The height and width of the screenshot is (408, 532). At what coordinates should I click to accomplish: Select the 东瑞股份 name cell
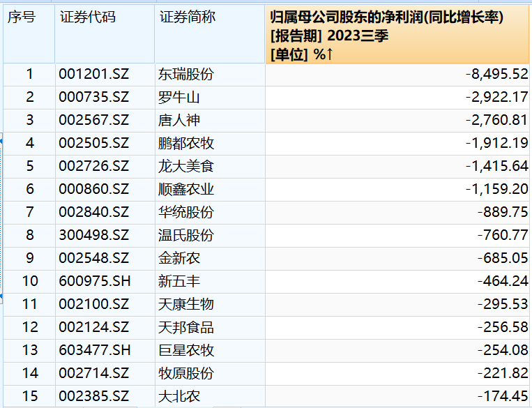pos(210,75)
